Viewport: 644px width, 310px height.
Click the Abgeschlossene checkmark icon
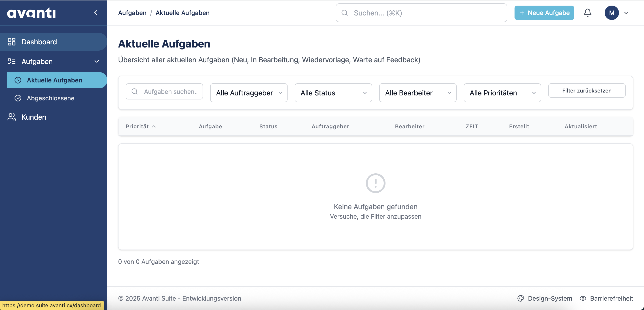tap(18, 98)
